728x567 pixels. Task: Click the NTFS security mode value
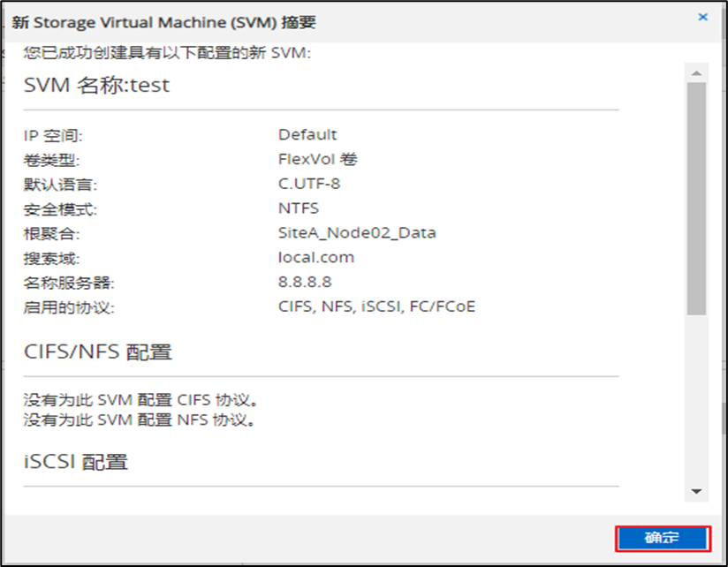299,208
